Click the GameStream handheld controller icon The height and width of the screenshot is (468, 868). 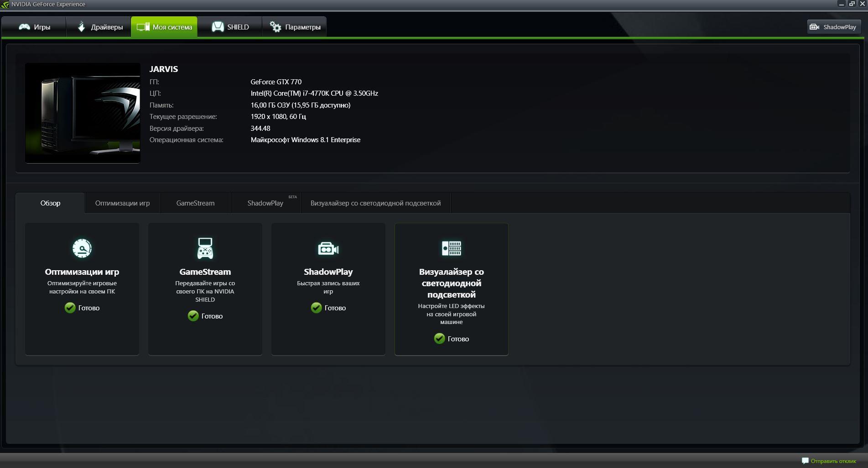coord(205,248)
